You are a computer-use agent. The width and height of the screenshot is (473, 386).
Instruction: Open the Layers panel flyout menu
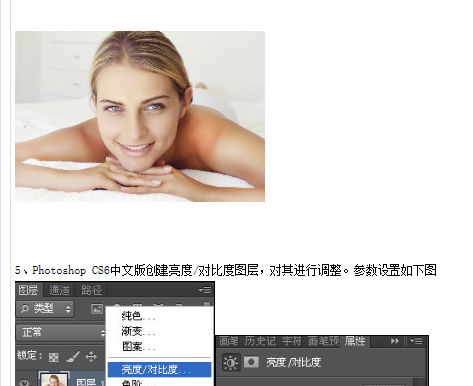205,290
